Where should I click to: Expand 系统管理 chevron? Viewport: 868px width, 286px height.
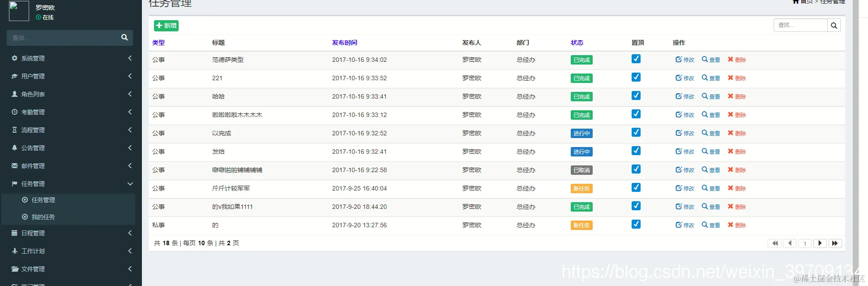coord(130,58)
